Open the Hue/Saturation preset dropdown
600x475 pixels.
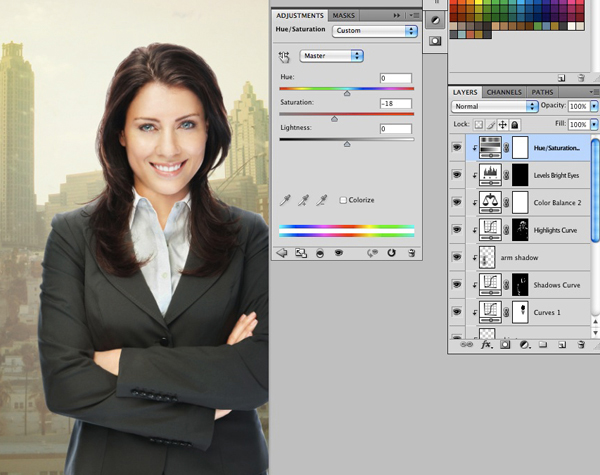tap(375, 31)
